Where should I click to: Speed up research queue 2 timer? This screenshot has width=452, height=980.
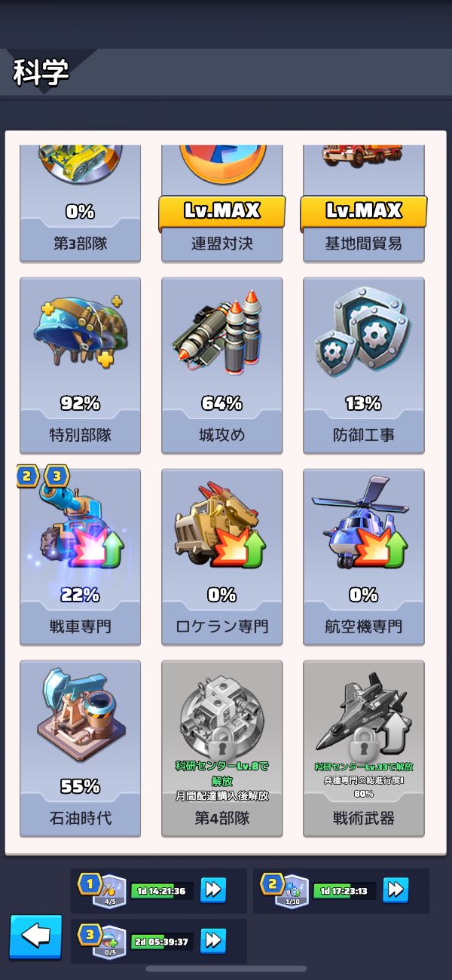coord(395,890)
